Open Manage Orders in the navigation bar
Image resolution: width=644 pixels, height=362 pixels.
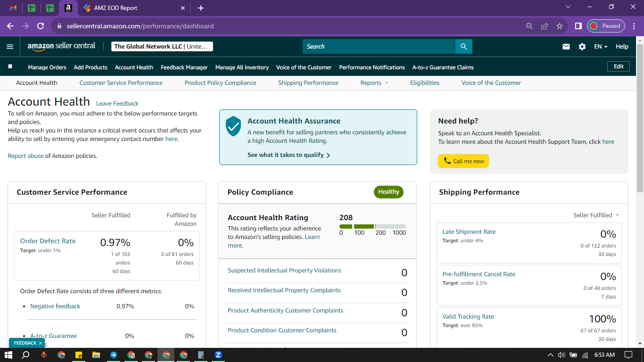click(x=47, y=67)
